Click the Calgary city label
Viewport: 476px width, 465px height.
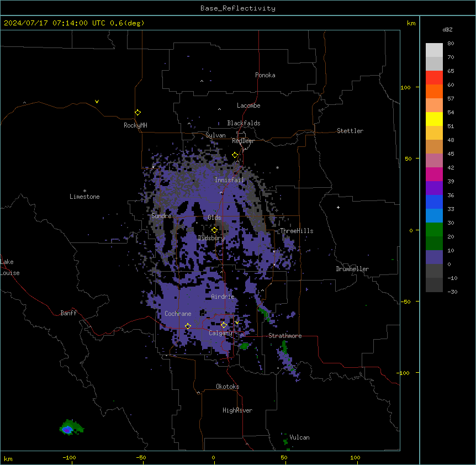pos(220,333)
